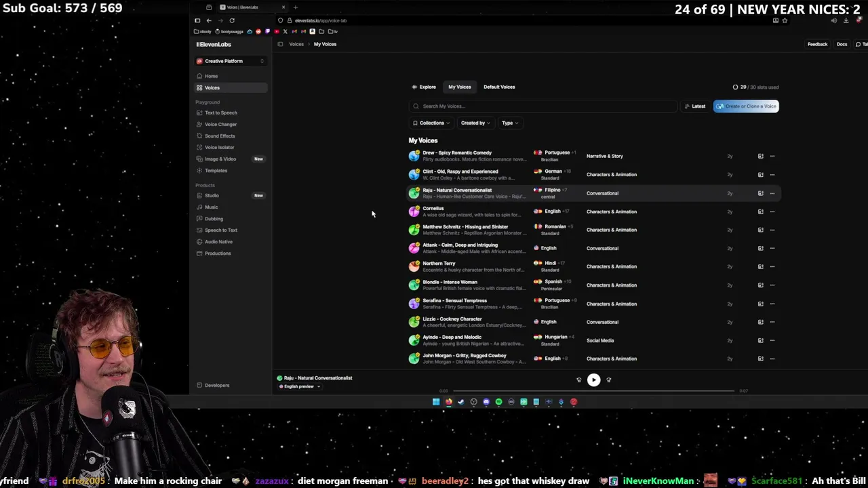Open the Latest sort dropdown

click(694, 106)
